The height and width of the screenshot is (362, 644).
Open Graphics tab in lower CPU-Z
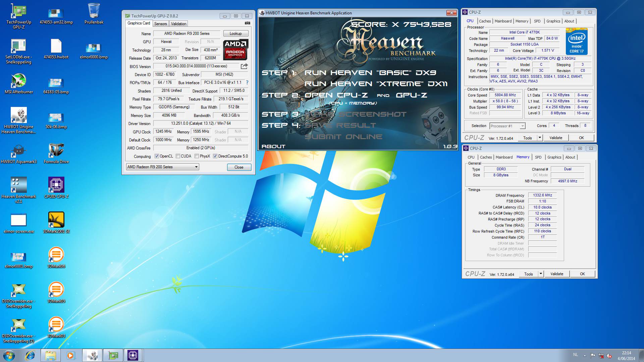[554, 157]
